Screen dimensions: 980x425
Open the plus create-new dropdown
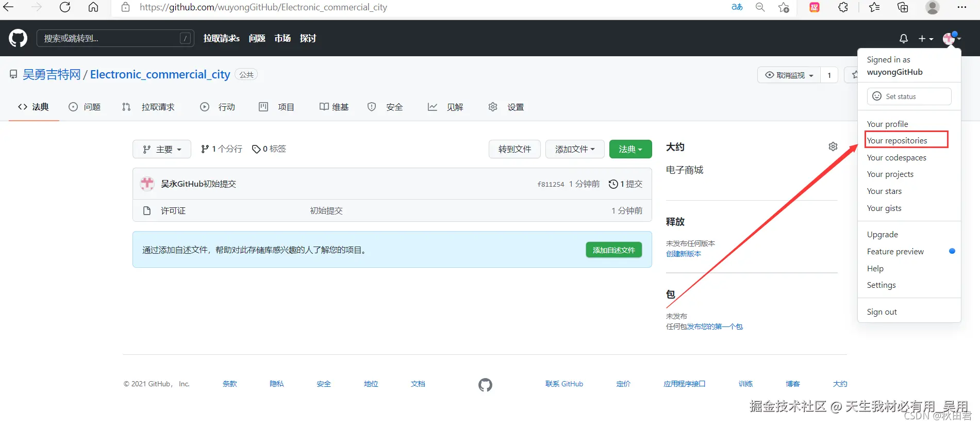click(926, 39)
